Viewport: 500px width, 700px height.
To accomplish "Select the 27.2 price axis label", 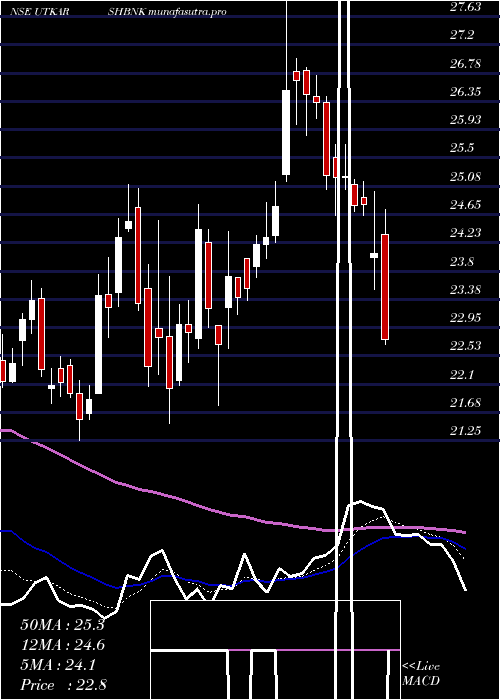I will pos(462,35).
